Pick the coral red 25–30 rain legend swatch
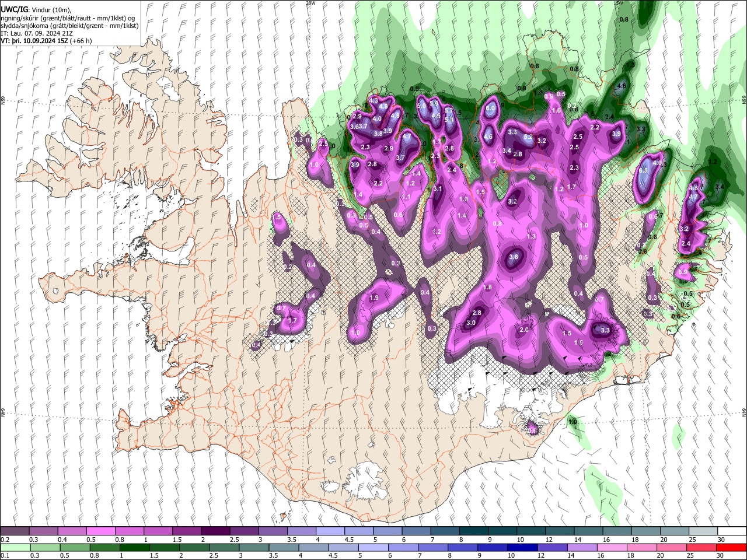 coord(701,548)
